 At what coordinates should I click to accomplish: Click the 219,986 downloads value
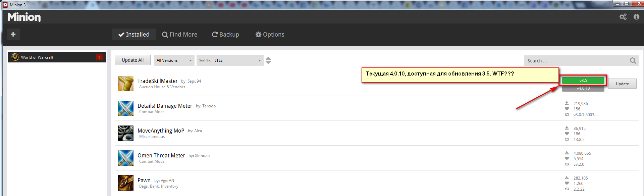point(581,104)
